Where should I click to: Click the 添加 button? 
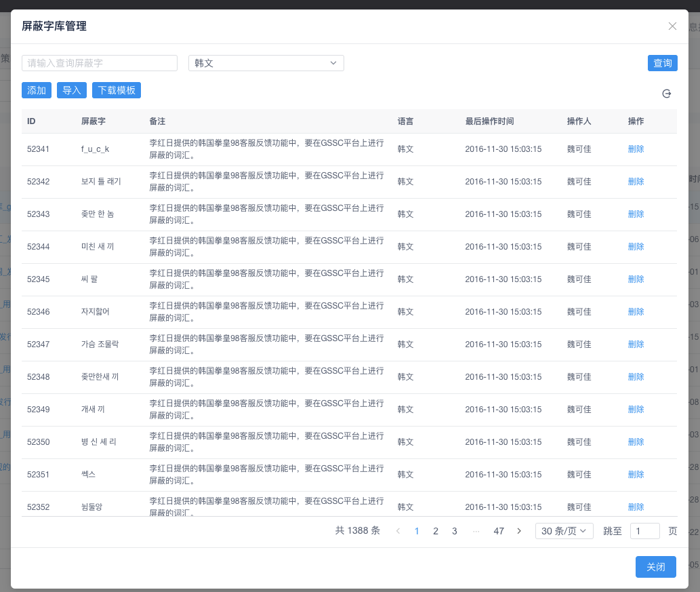coord(37,90)
